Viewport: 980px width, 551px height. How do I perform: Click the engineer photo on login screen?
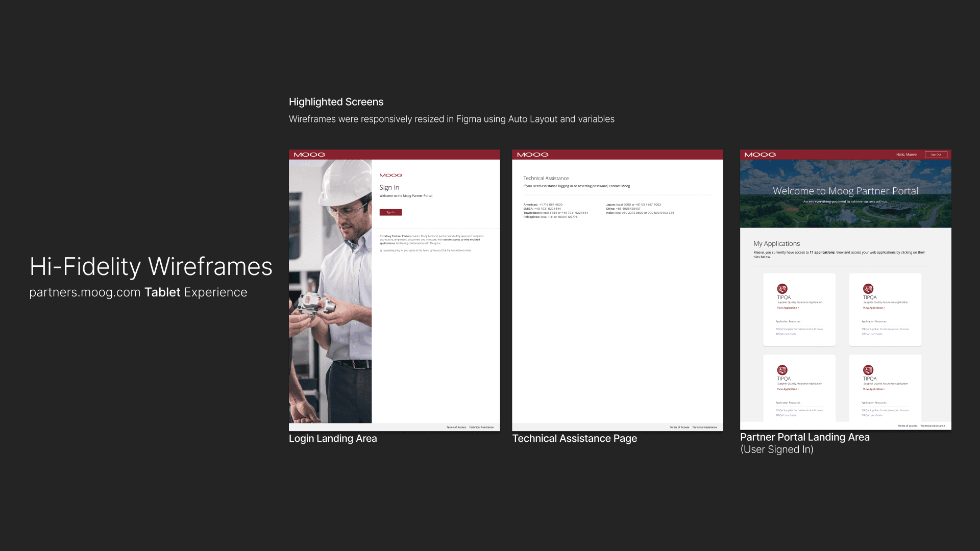(x=330, y=291)
